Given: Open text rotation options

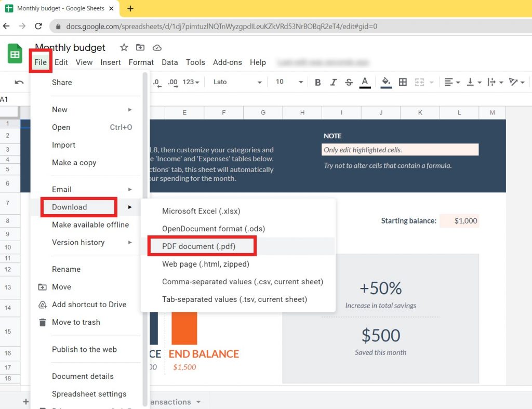Looking at the screenshot, I should [517, 82].
